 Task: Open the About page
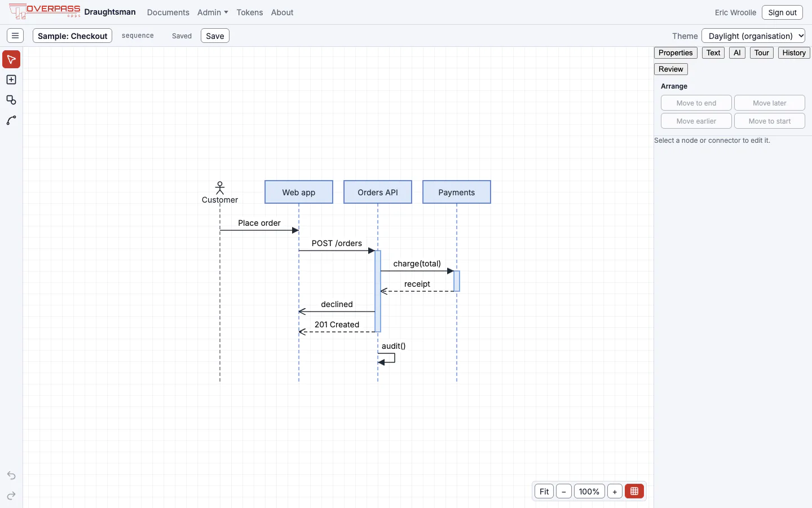click(282, 12)
